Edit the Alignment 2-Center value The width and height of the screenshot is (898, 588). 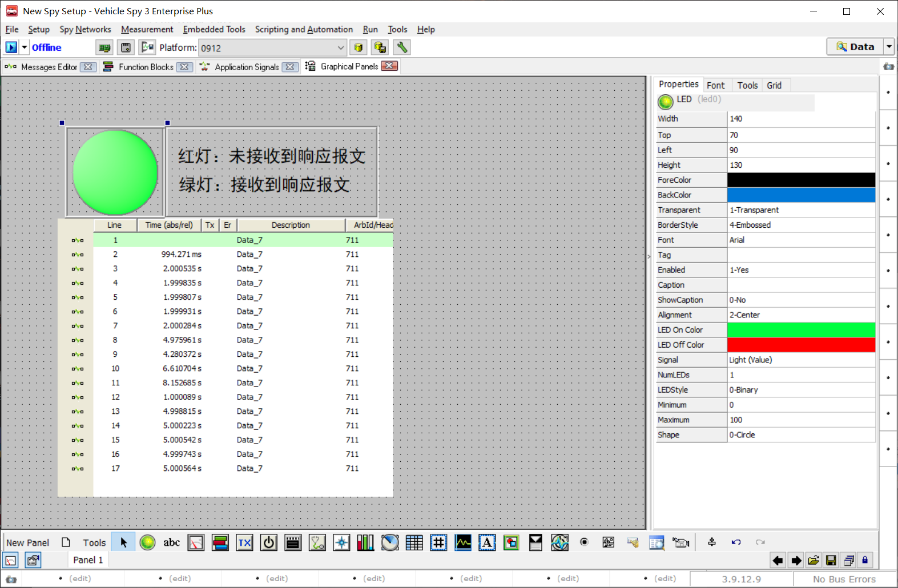(x=801, y=315)
